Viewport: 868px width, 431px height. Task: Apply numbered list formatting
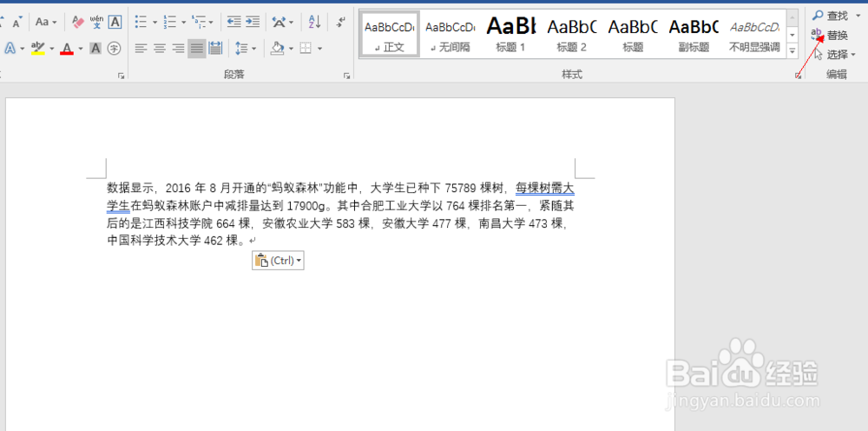(x=169, y=23)
